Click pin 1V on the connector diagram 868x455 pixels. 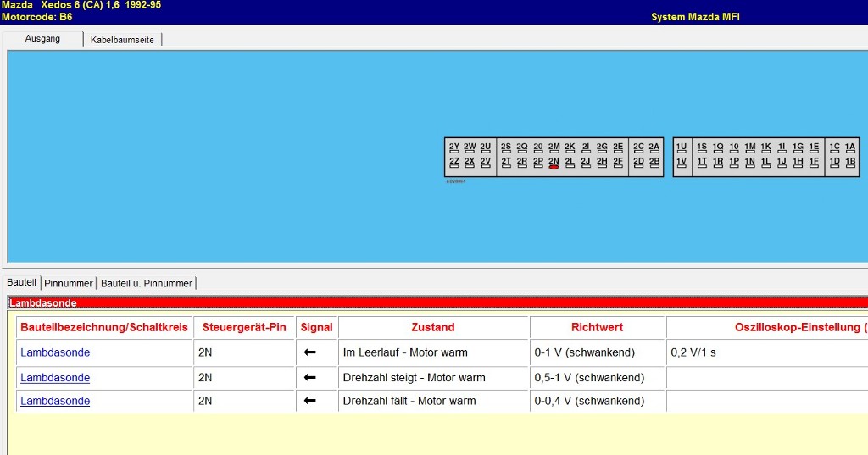pyautogui.click(x=682, y=162)
